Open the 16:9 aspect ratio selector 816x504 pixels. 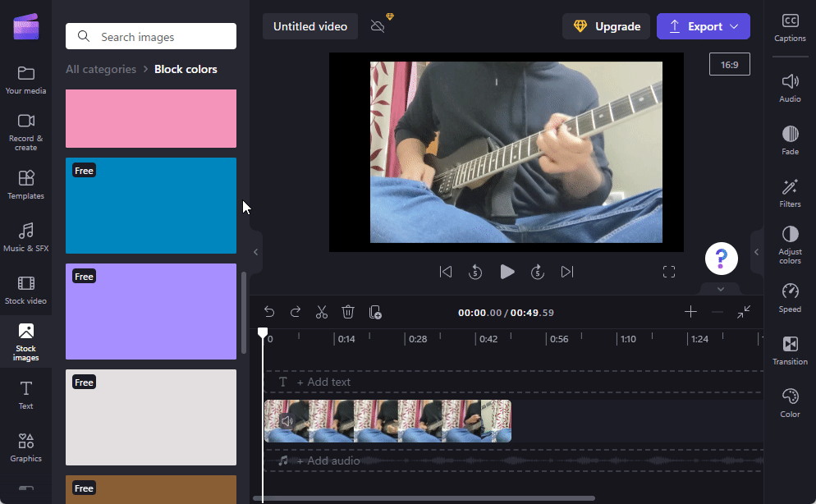(x=729, y=64)
